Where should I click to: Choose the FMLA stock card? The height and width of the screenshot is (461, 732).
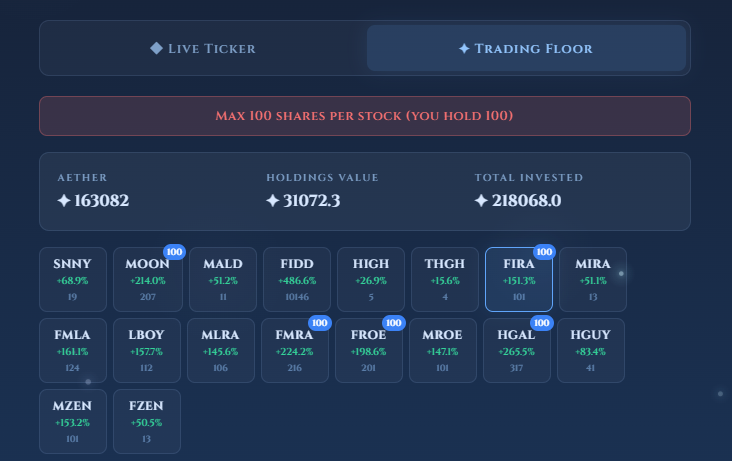(73, 350)
